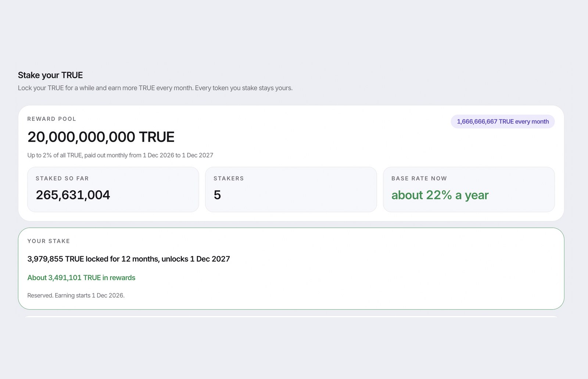Click the 'STAKERS' label

coord(229,178)
